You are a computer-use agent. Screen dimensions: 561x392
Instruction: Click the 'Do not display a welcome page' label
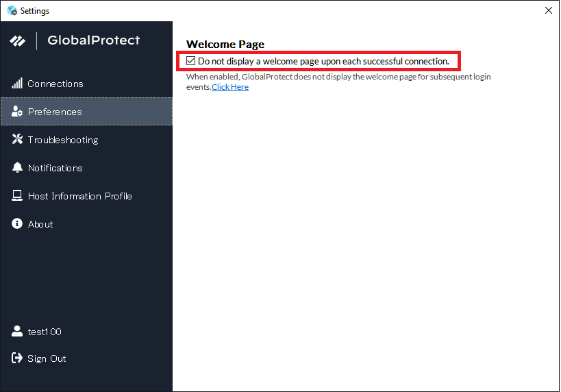pyautogui.click(x=323, y=61)
